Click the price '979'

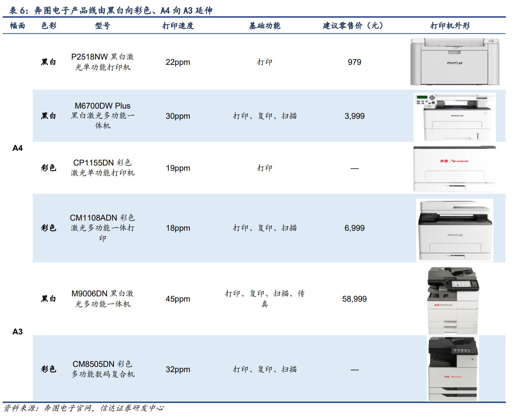click(x=354, y=62)
